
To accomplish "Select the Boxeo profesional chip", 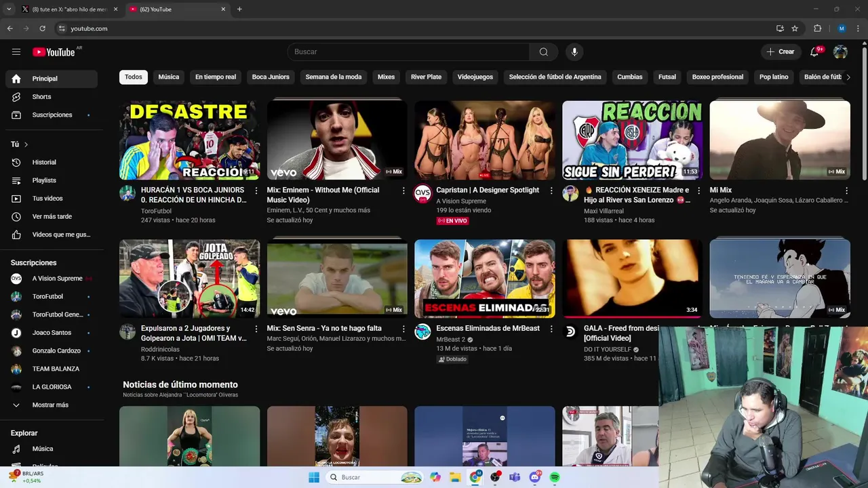I will pyautogui.click(x=717, y=77).
